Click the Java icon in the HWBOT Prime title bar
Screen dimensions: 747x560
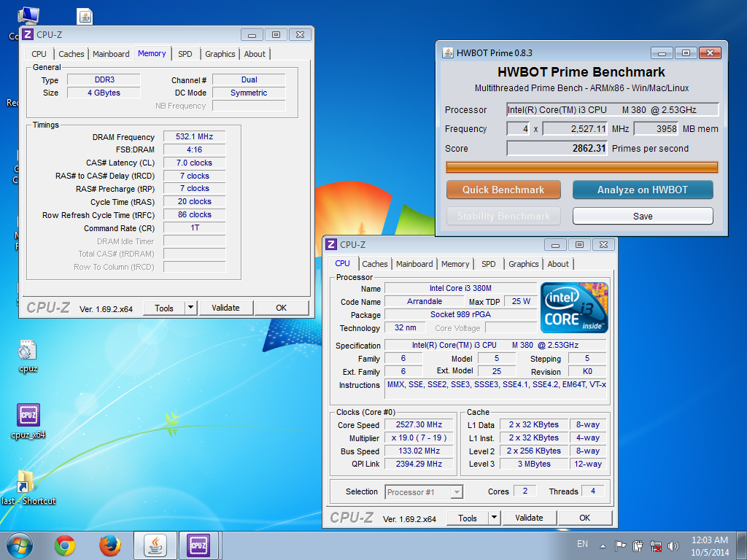(448, 52)
